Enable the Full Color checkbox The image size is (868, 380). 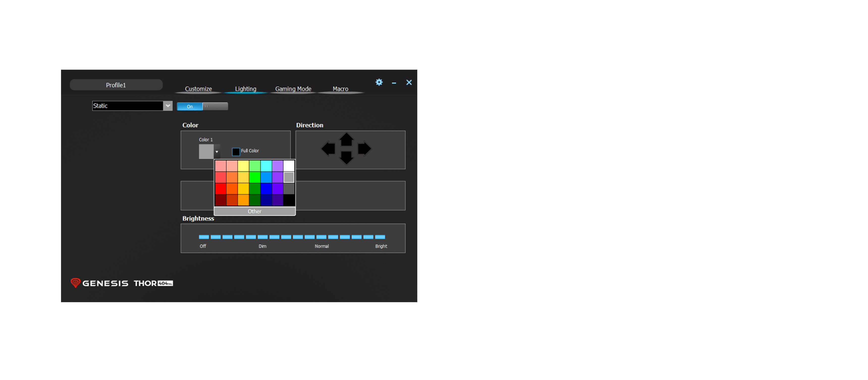point(235,151)
